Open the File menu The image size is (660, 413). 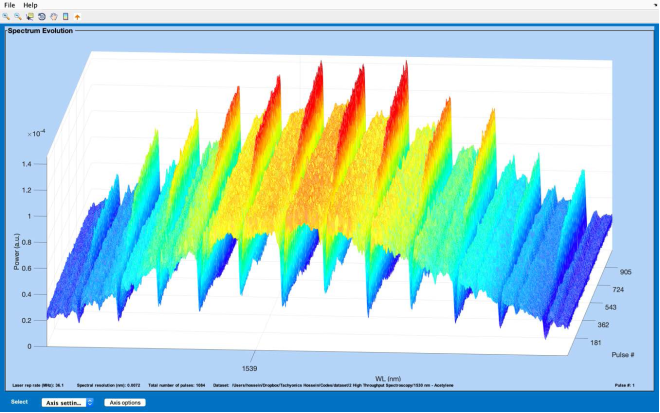[9, 5]
